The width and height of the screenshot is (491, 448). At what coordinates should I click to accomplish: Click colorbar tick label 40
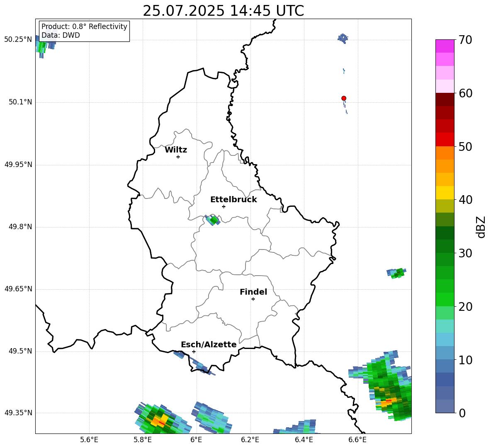click(465, 200)
